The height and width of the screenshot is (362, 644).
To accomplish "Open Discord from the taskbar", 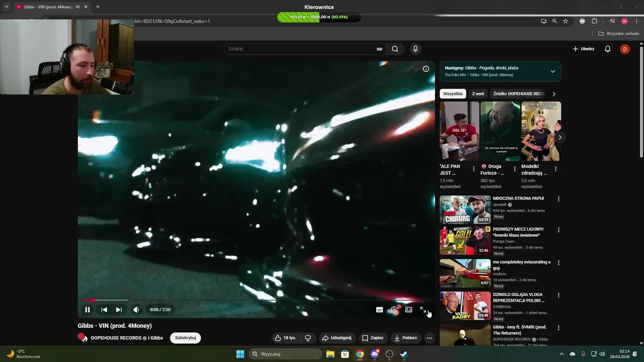I will [375, 354].
